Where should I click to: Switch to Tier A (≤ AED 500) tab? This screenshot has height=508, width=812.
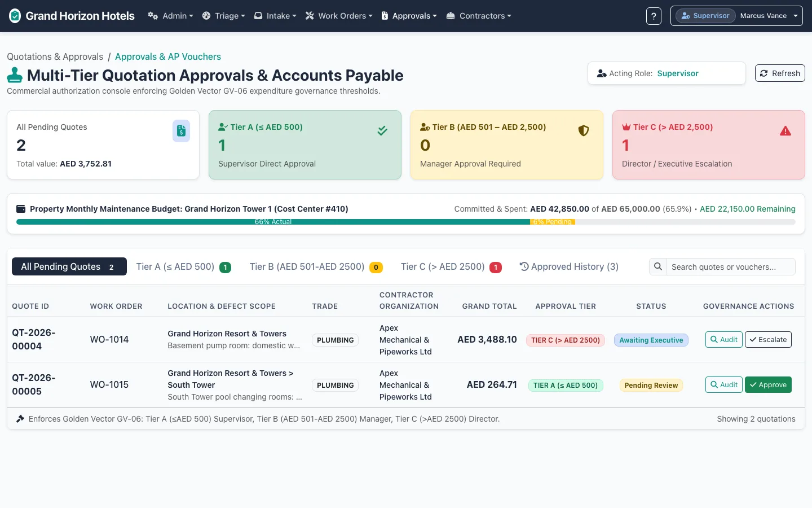pyautogui.click(x=183, y=266)
